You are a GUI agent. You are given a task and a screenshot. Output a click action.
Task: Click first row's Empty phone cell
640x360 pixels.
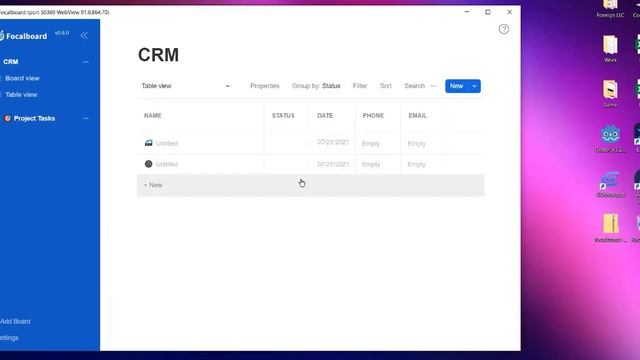(x=371, y=143)
